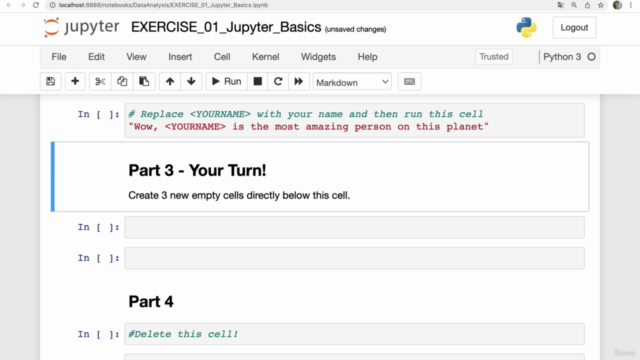Screen dimensions: 640x360
Task: Open the File menu
Action: click(59, 57)
